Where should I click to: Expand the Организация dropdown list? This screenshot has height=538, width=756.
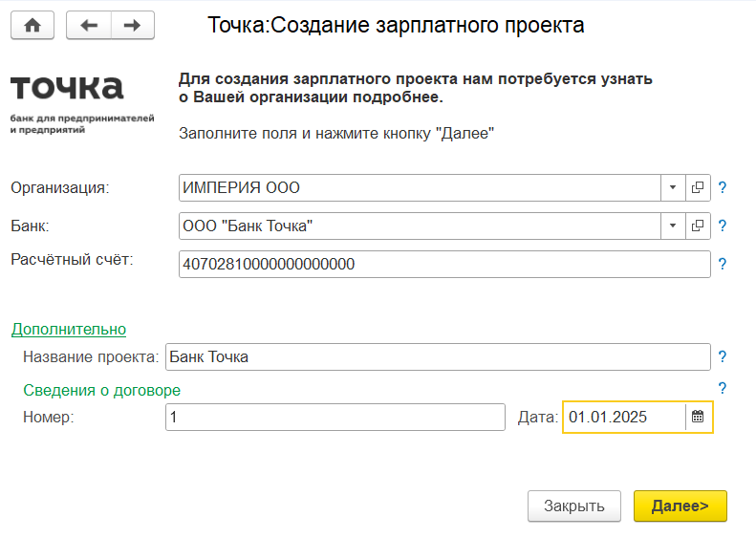pyautogui.click(x=673, y=188)
